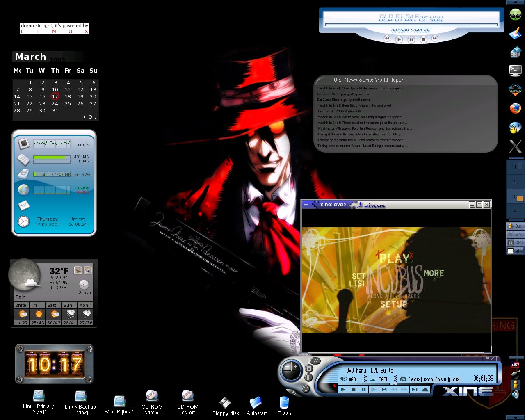This screenshot has width=525, height=420.
Task: Select MORE in the Incubus DVD menu
Action: pos(434,273)
